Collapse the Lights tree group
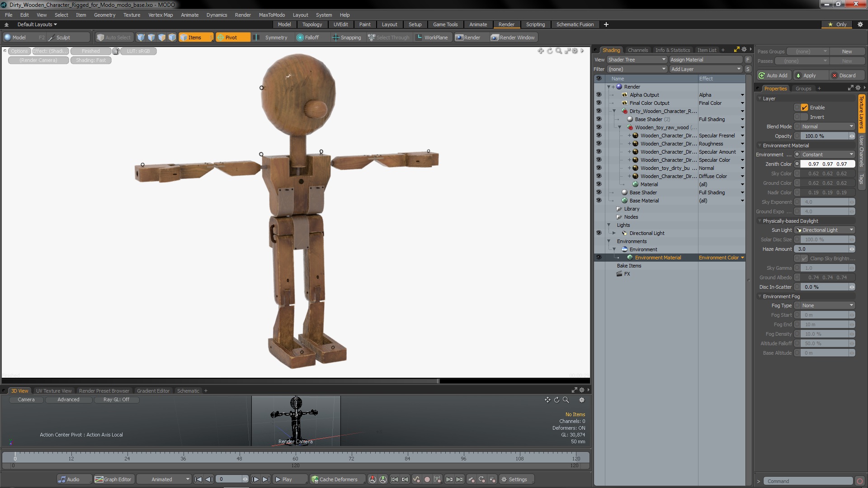 coord(609,225)
